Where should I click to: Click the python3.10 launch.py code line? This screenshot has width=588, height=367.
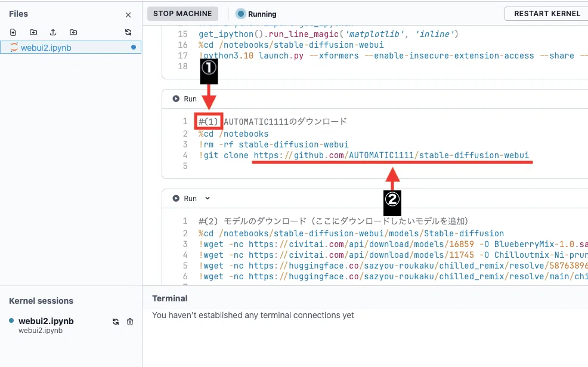tap(393, 56)
